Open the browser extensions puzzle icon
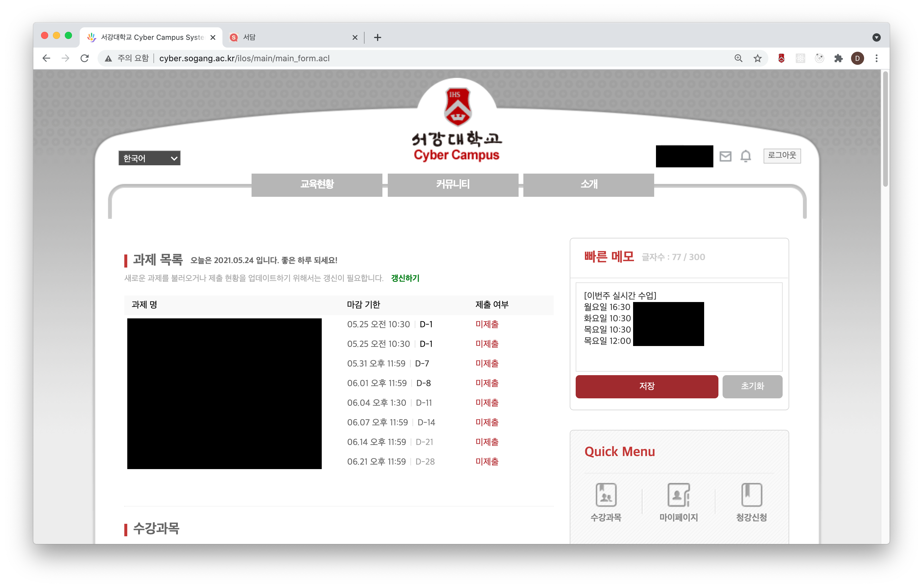This screenshot has height=588, width=923. point(838,58)
